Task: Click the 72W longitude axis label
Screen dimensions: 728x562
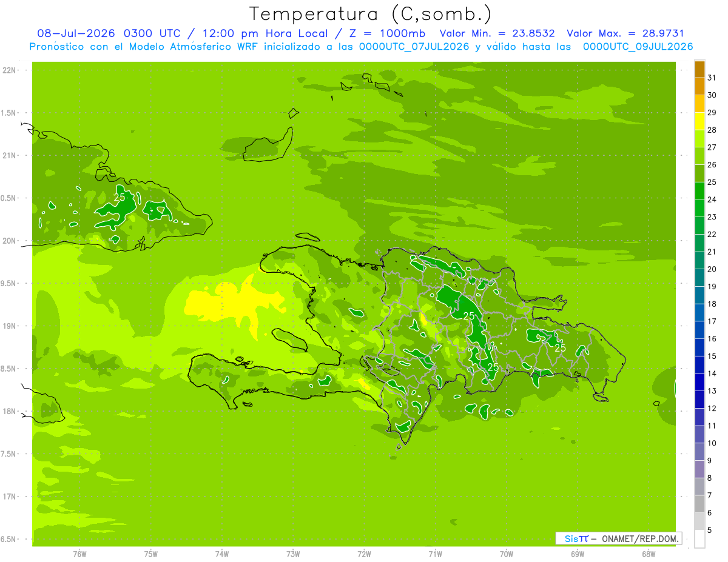Action: click(x=364, y=554)
